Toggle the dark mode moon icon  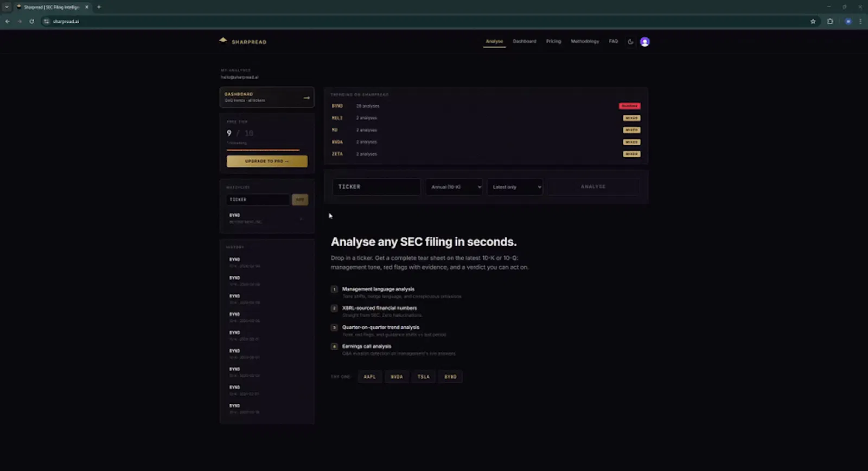click(x=630, y=42)
